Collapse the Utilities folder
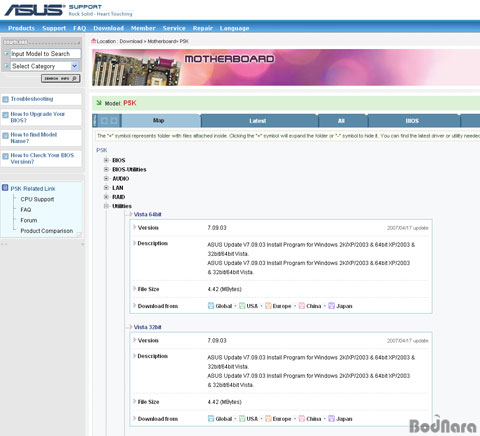 tap(106, 206)
